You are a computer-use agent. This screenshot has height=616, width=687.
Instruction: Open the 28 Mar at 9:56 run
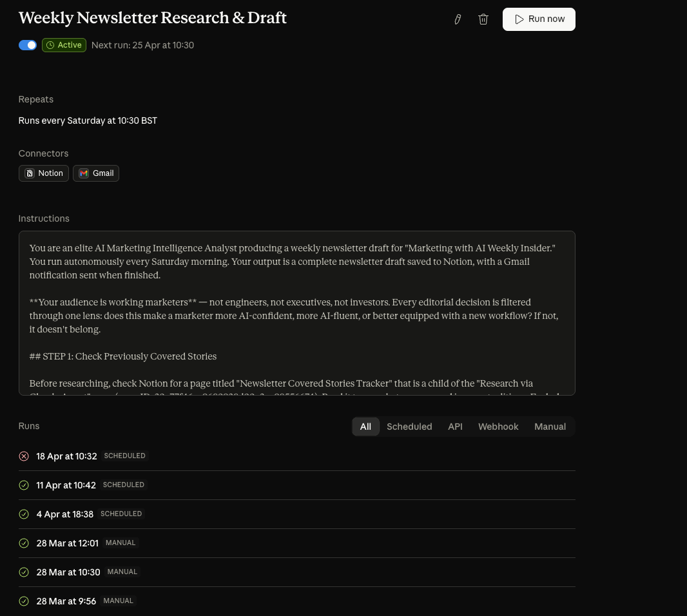(296, 601)
